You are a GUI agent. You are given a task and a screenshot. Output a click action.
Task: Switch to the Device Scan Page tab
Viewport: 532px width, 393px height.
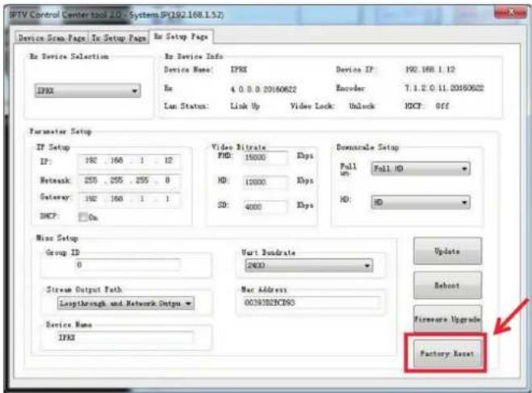52,38
